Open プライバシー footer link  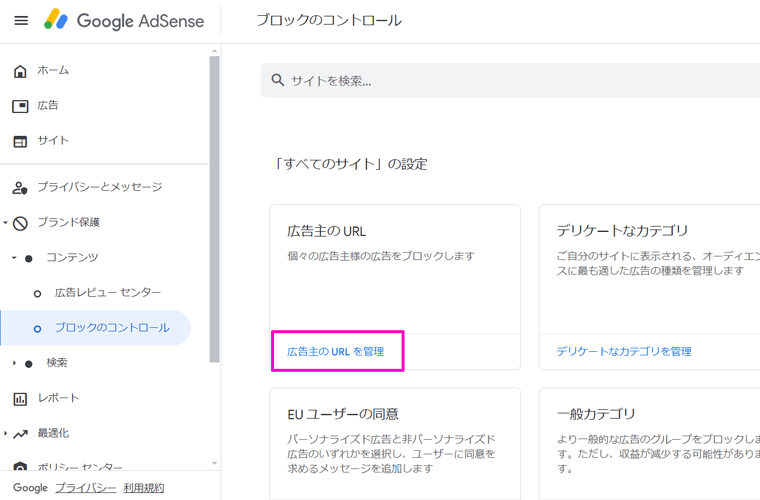86,488
